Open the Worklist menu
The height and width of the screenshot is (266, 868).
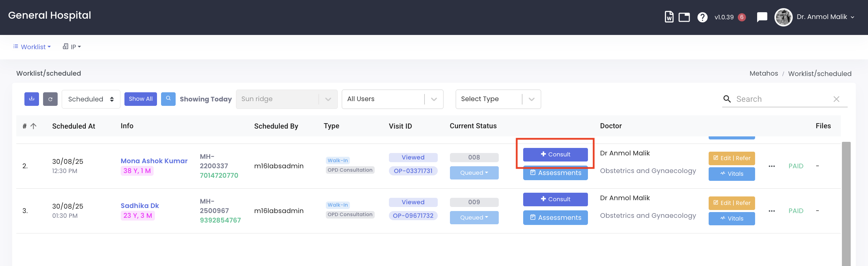coord(32,47)
